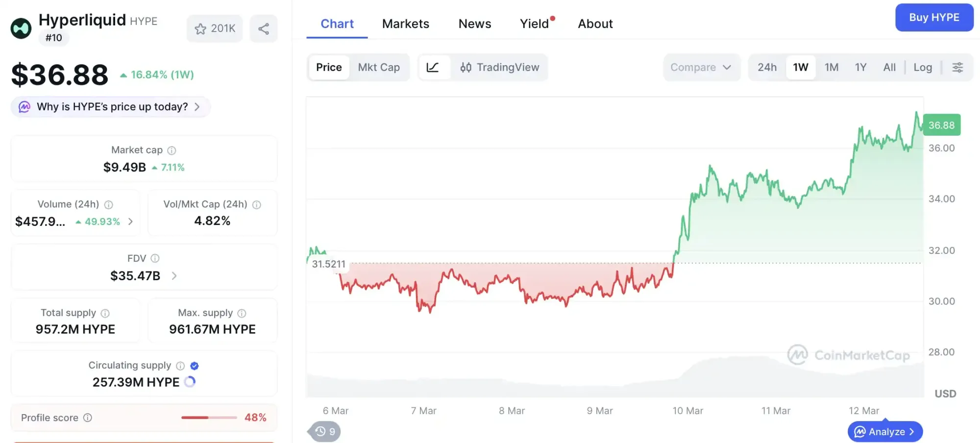Open the Compare dropdown
The width and height of the screenshot is (980, 443).
point(702,67)
